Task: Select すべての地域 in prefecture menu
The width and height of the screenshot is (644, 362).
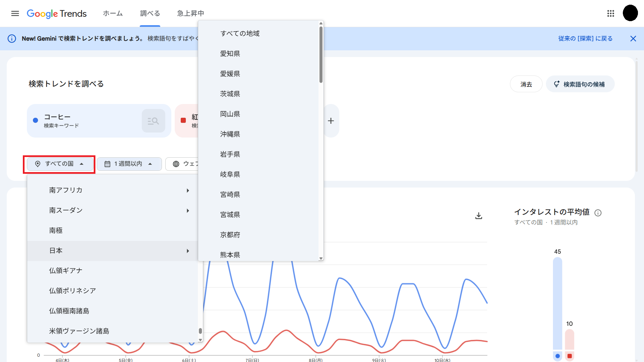Action: click(x=258, y=34)
